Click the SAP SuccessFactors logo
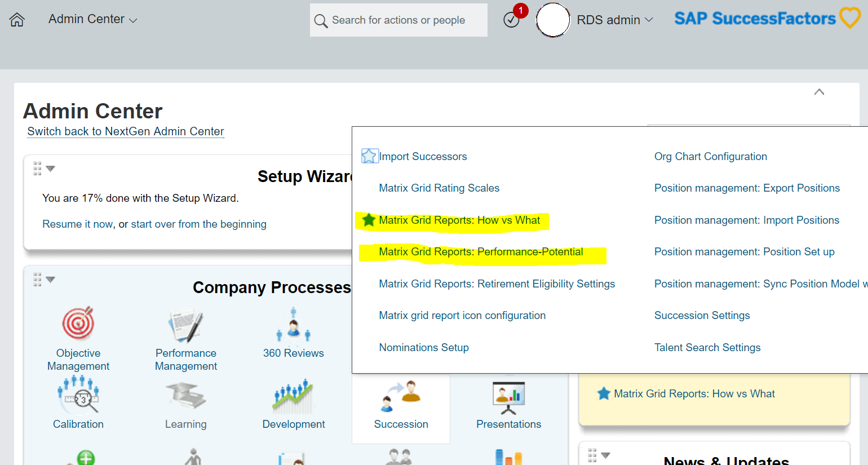 767,18
